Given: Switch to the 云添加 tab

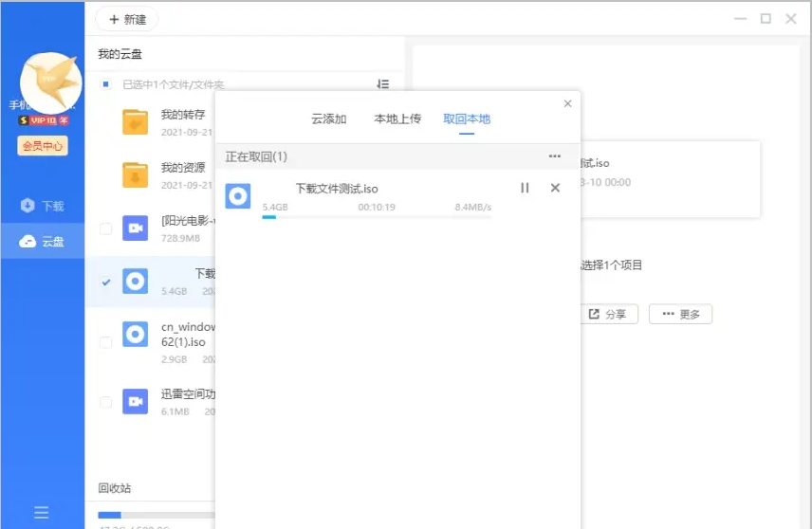Looking at the screenshot, I should [328, 119].
